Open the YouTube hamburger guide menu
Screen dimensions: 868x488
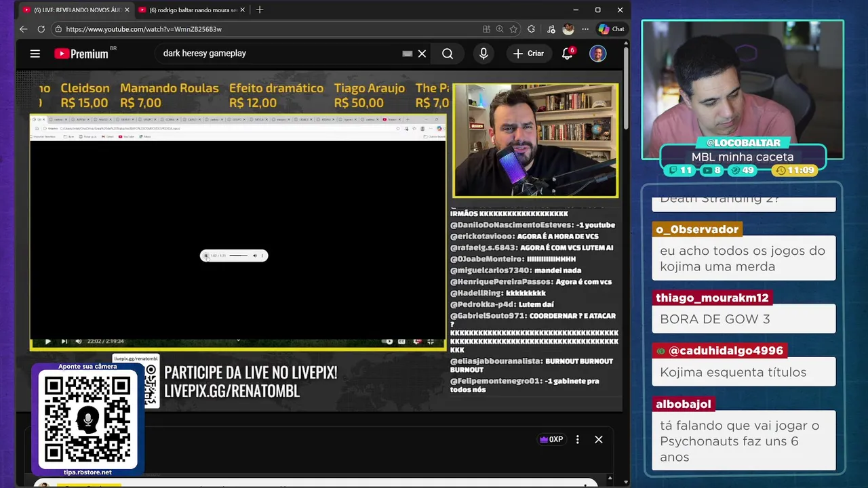pos(35,54)
